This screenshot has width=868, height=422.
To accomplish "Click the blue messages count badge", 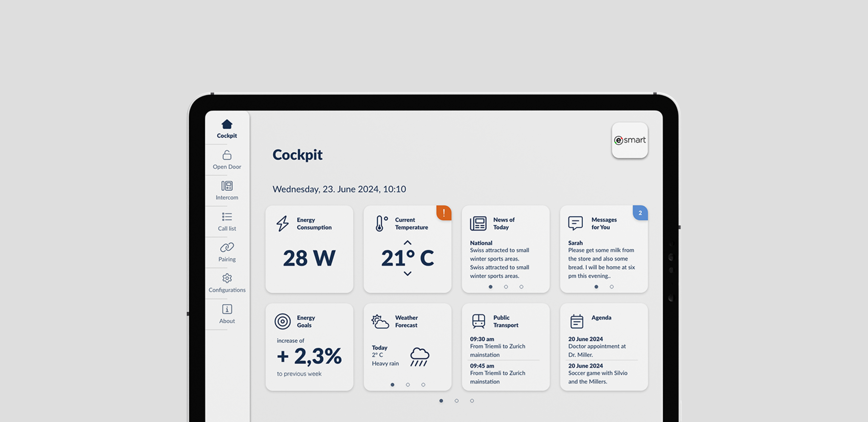I will point(640,213).
